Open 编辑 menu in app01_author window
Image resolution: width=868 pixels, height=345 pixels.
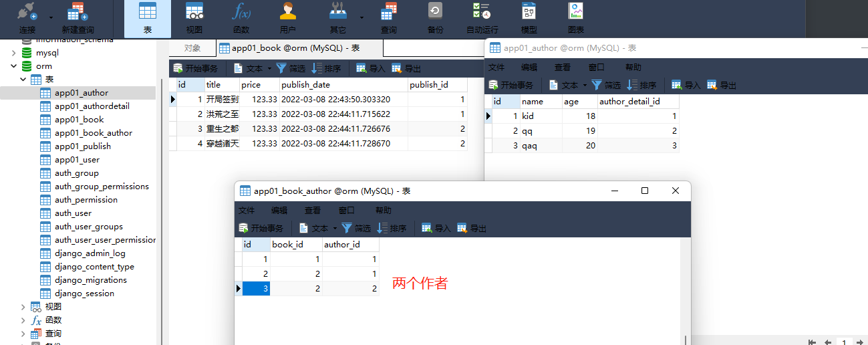point(529,67)
